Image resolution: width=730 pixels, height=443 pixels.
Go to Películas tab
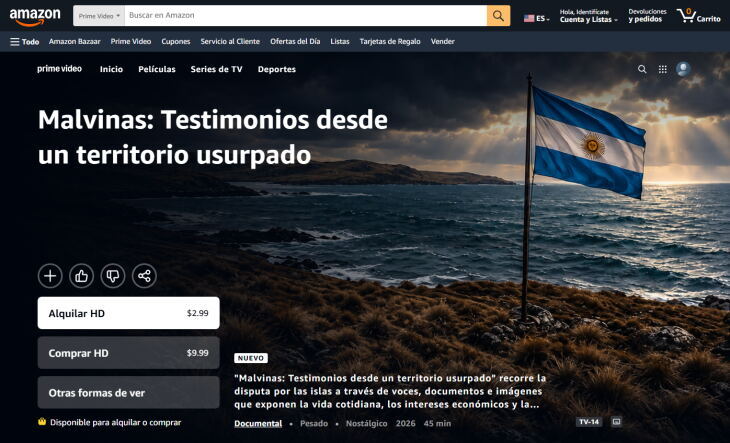pos(157,69)
